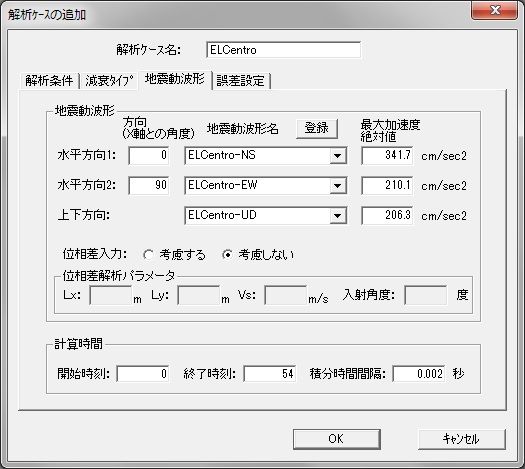
Task: Click the キャンセル button
Action: 461,439
